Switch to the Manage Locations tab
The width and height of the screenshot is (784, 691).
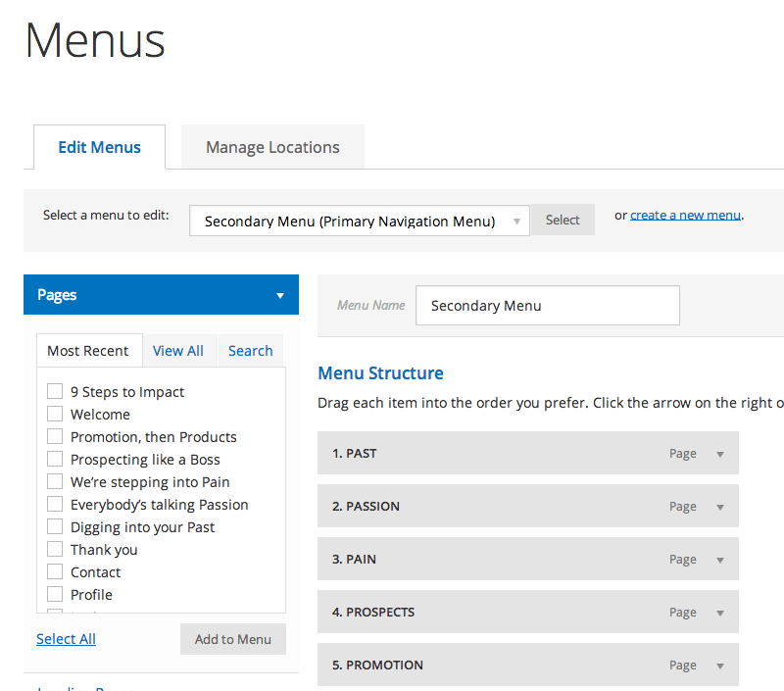(x=271, y=146)
